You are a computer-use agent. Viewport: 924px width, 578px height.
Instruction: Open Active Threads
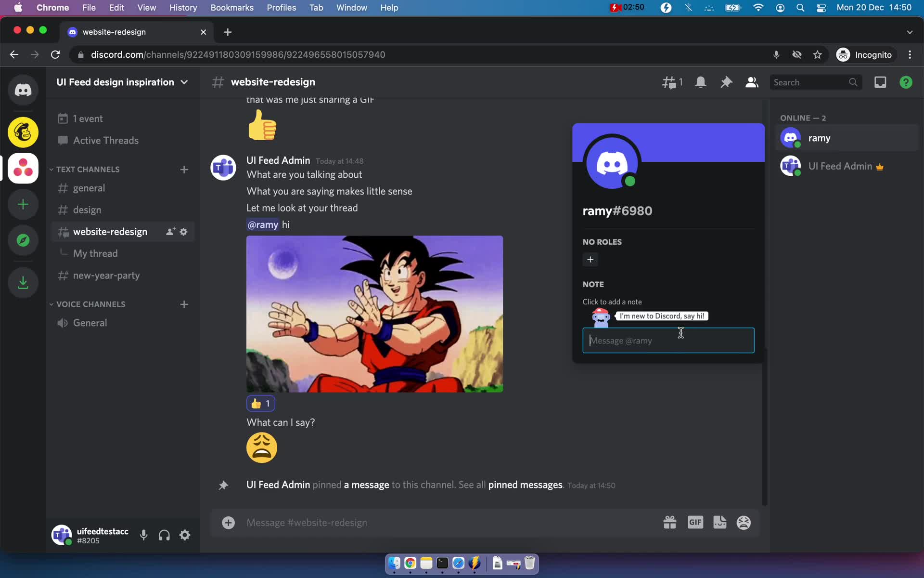[x=122, y=141]
